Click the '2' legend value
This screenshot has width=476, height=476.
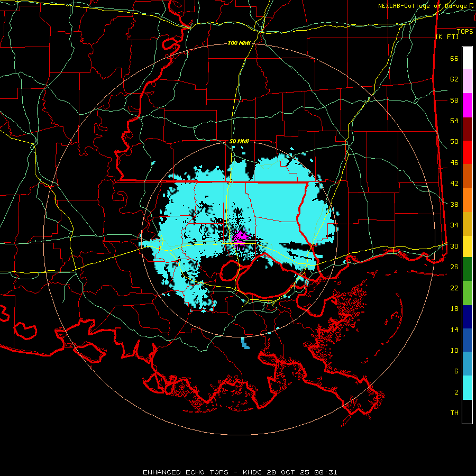pyautogui.click(x=456, y=392)
